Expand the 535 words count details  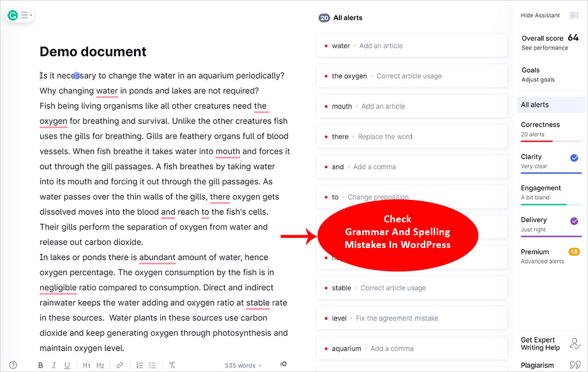(x=243, y=366)
